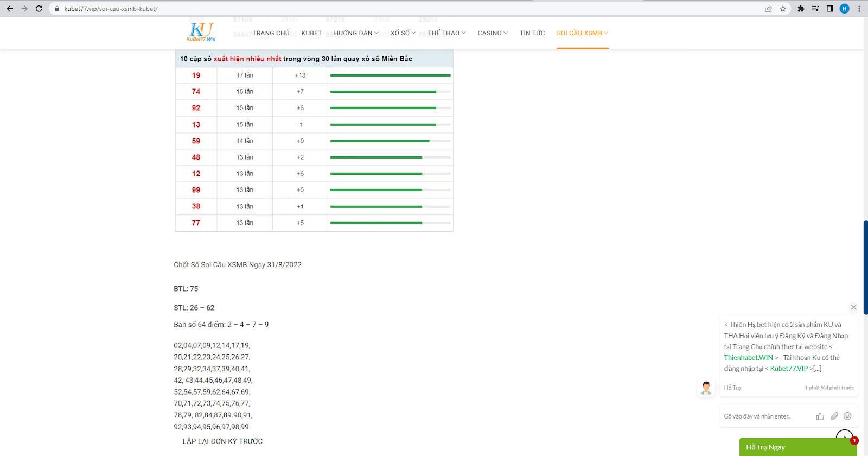Image resolution: width=868 pixels, height=456 pixels.
Task: Click the "-1" change value
Action: tap(300, 125)
